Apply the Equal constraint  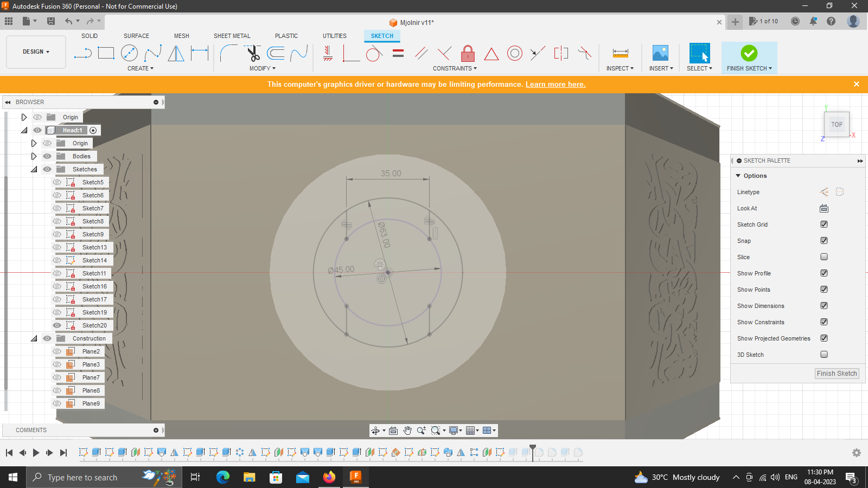pos(398,53)
